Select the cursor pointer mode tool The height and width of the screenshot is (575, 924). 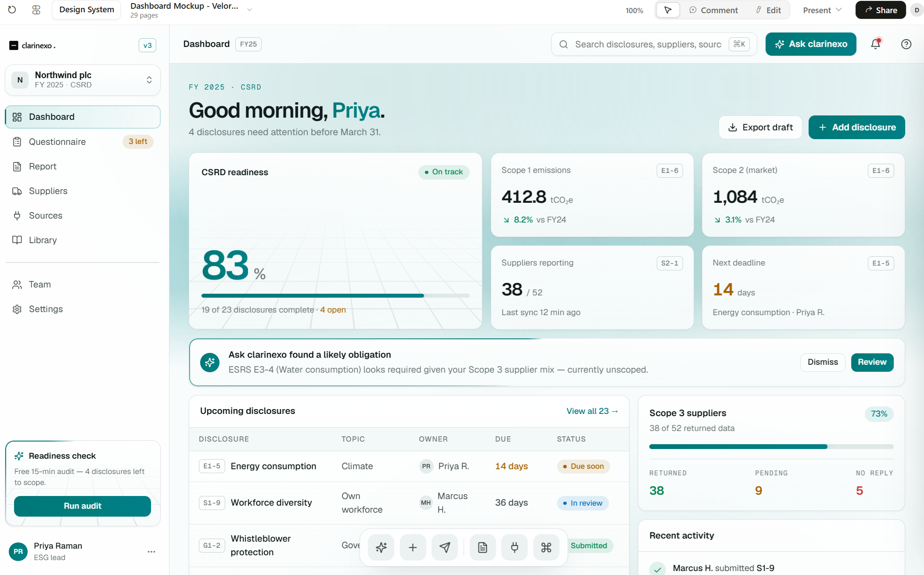(668, 10)
